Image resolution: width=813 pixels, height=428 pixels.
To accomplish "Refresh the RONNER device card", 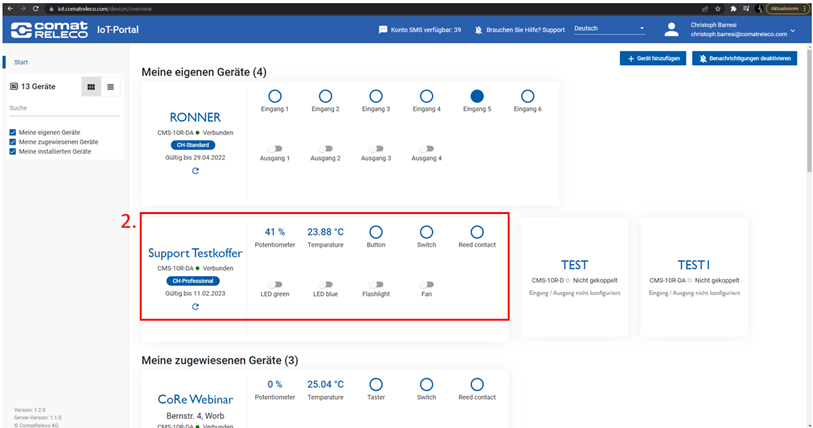I will 195,171.
